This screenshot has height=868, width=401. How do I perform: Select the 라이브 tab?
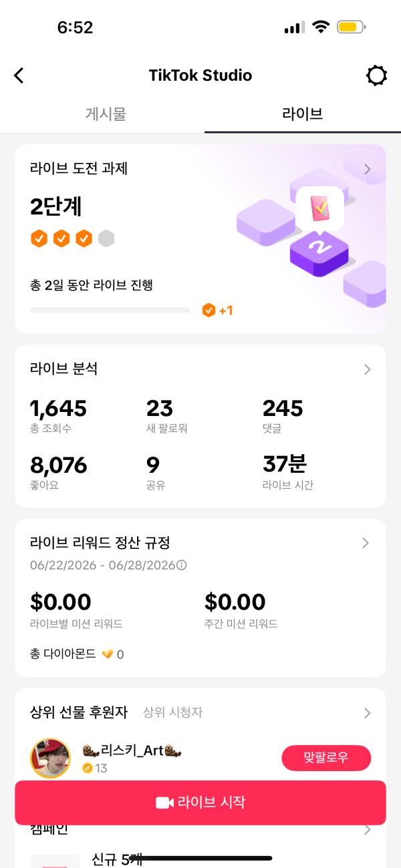303,114
